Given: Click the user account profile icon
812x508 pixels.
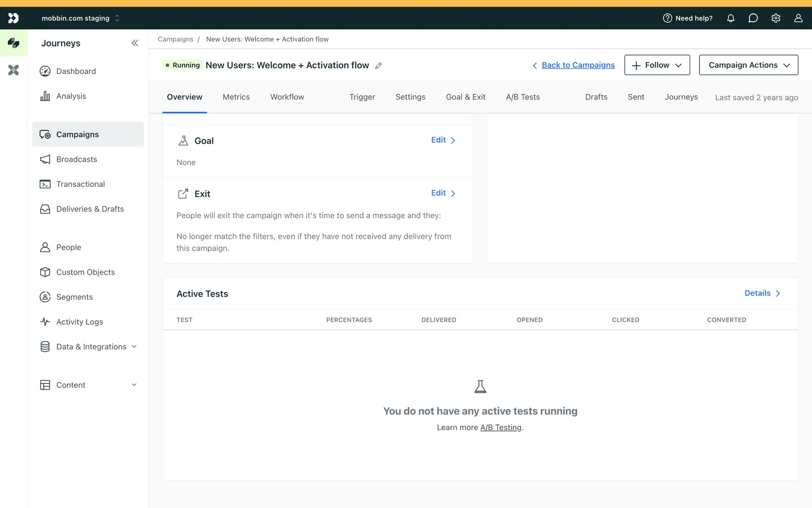Looking at the screenshot, I should pos(798,18).
